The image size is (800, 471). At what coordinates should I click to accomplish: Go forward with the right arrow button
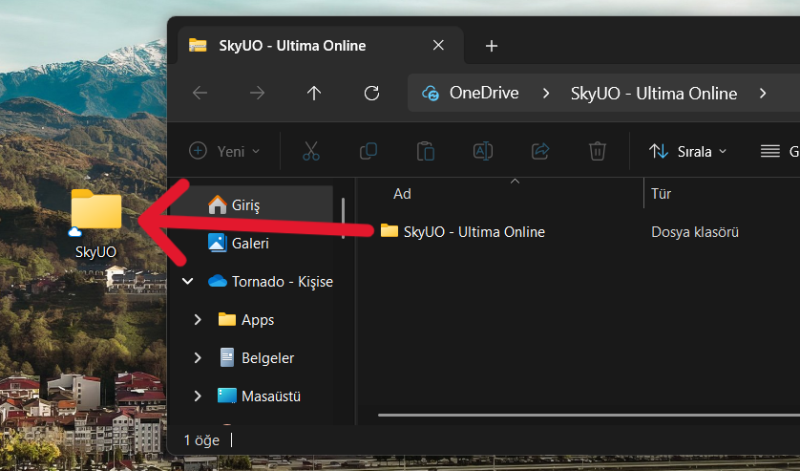click(x=257, y=93)
